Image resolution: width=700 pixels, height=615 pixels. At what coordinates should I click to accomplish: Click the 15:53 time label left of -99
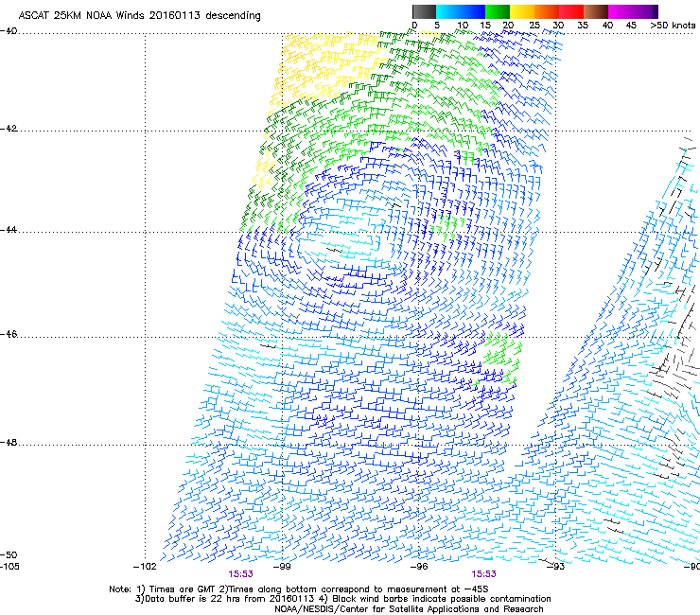click(240, 574)
